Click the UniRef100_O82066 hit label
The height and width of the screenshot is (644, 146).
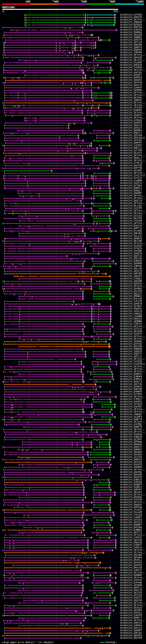[x=131, y=35]
